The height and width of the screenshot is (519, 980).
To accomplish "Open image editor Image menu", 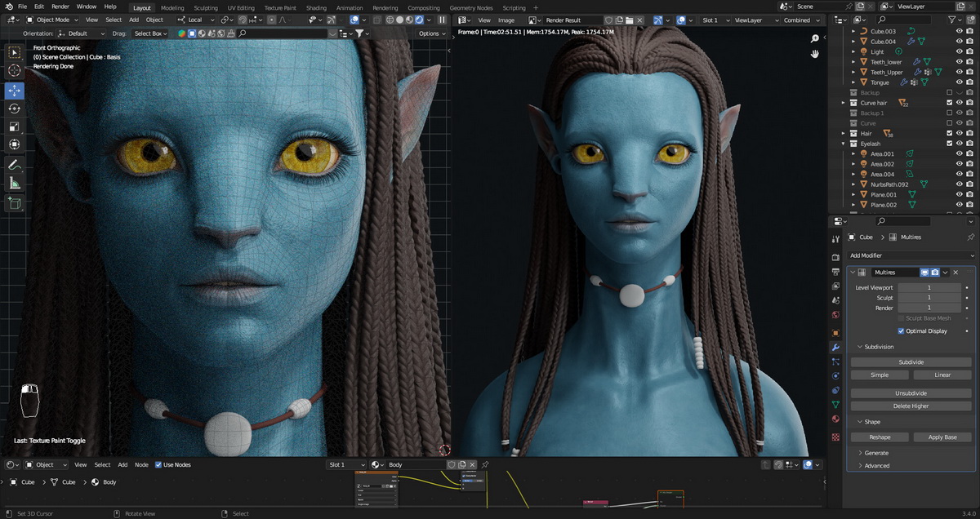I will (506, 20).
